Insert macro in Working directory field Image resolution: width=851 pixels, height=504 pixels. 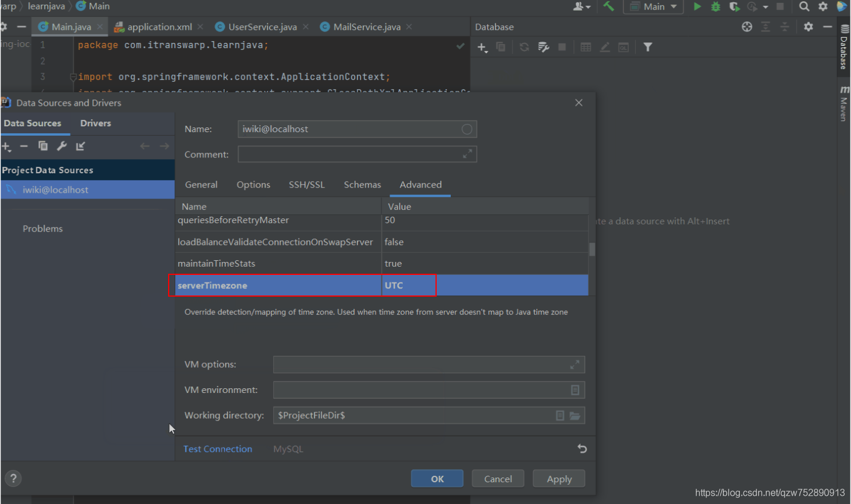pyautogui.click(x=560, y=415)
